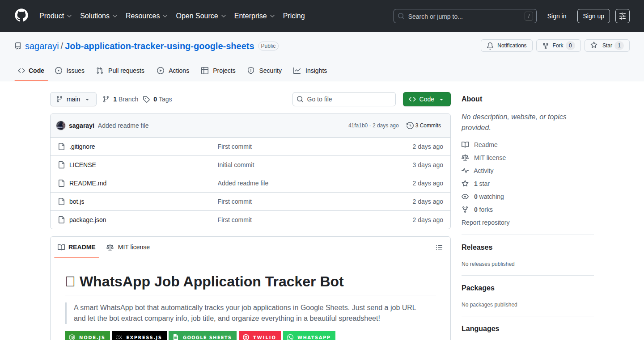Open the Actions tab
Image resolution: width=644 pixels, height=340 pixels.
pyautogui.click(x=173, y=71)
